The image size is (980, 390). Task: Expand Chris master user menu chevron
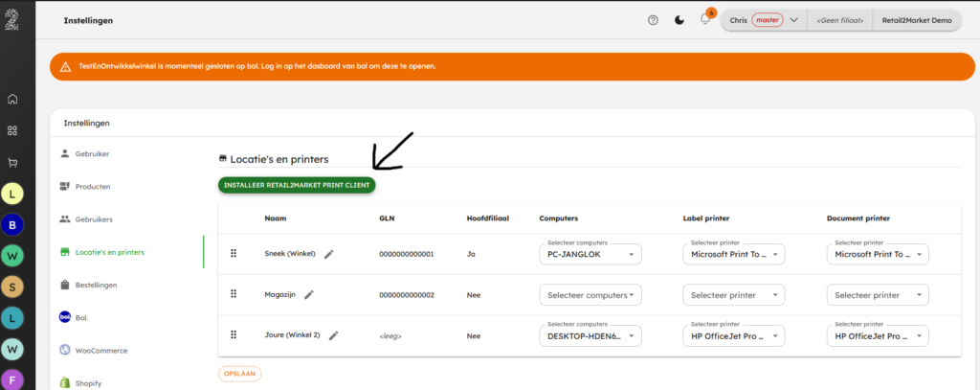(x=793, y=20)
